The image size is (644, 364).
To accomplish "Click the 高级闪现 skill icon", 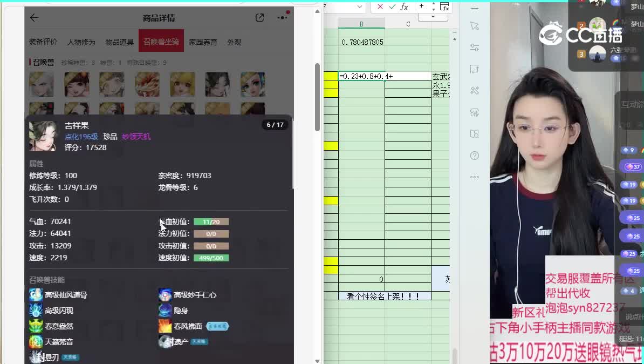I will pyautogui.click(x=36, y=310).
